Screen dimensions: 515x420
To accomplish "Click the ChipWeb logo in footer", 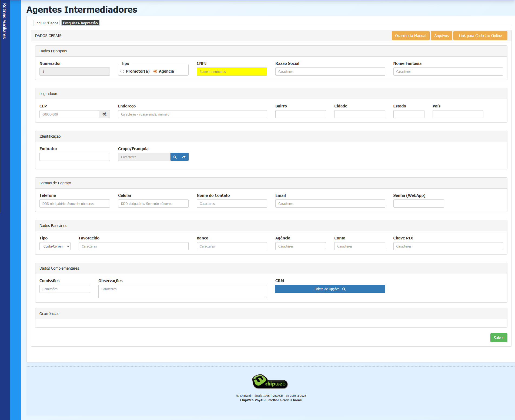I will click(x=270, y=381).
